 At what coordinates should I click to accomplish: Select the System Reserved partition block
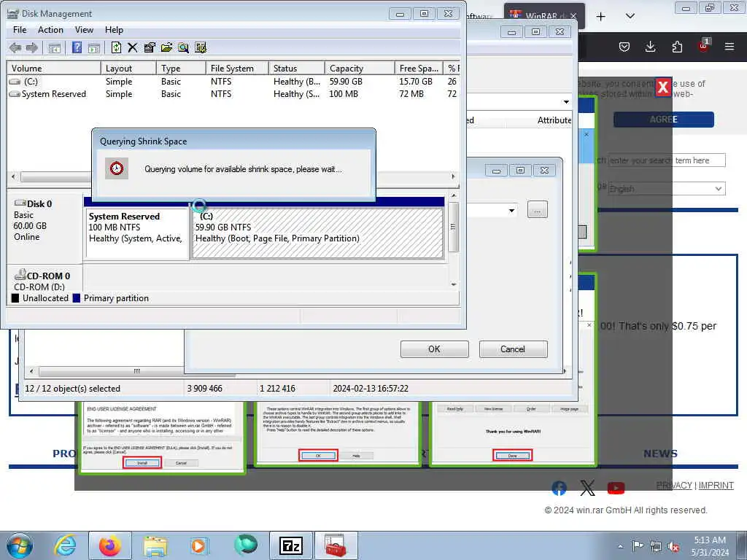(x=136, y=233)
